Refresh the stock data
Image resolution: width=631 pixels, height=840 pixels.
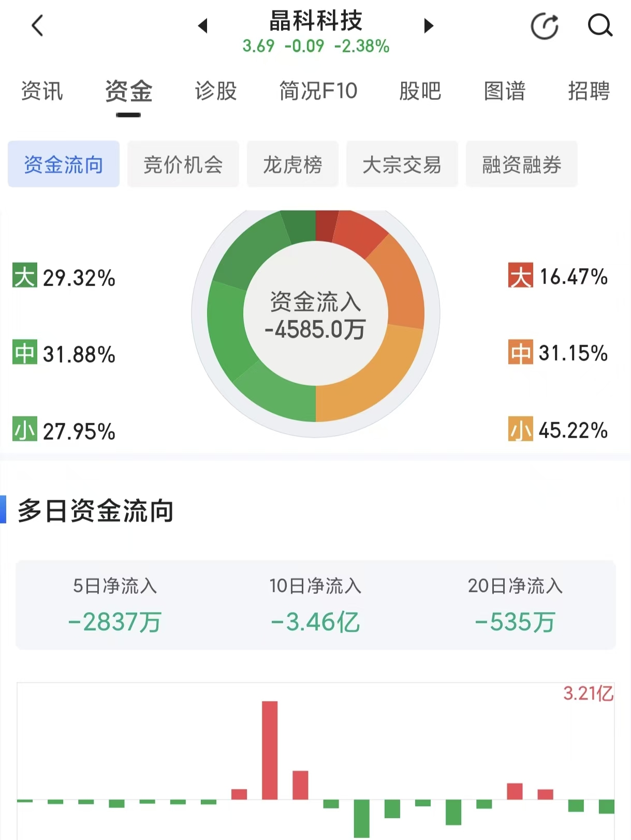545,26
